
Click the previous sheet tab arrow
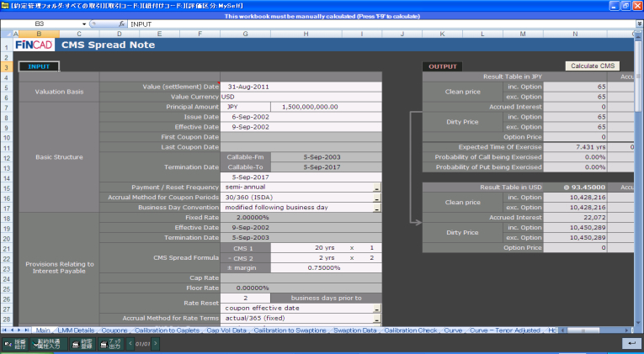click(x=12, y=330)
